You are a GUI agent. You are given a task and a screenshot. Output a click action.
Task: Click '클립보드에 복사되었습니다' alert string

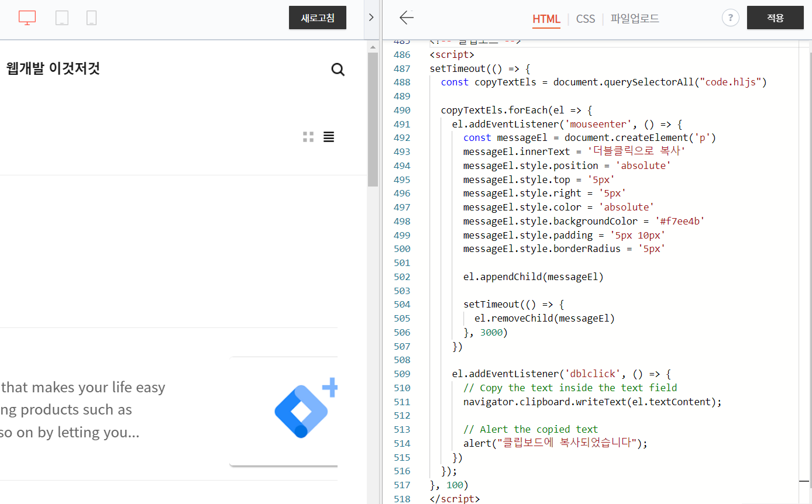click(x=566, y=443)
